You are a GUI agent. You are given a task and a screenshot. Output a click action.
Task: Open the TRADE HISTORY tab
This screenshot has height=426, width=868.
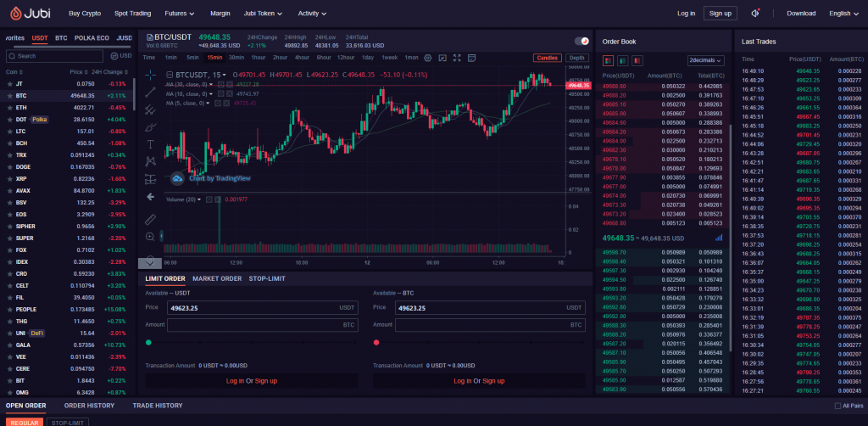(x=157, y=406)
